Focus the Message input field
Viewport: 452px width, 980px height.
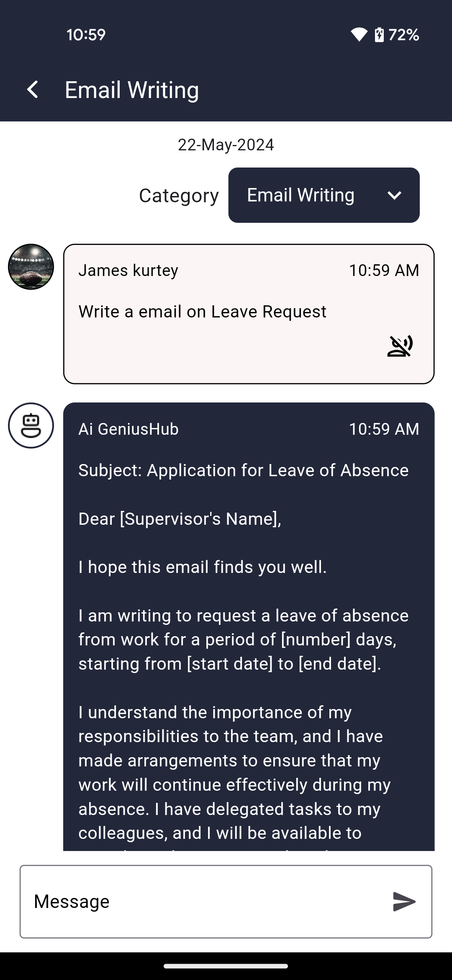tap(205, 901)
